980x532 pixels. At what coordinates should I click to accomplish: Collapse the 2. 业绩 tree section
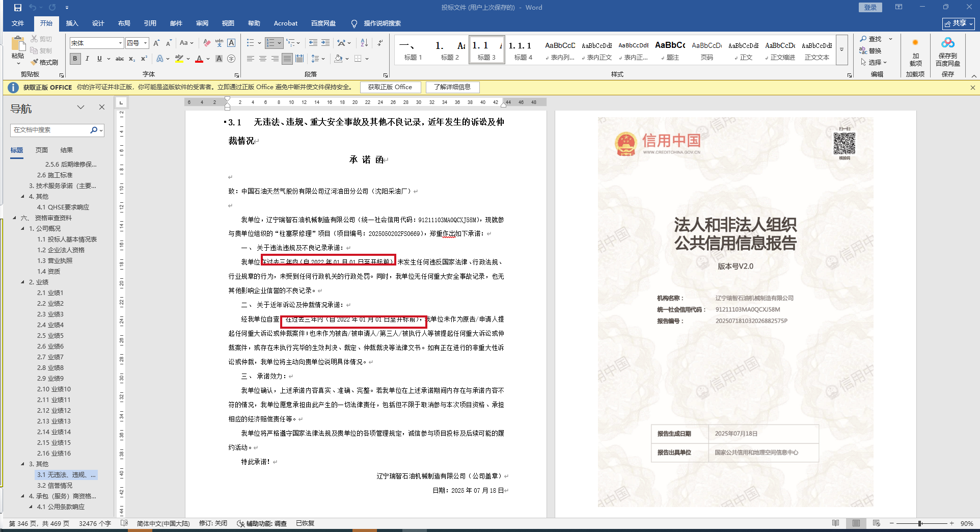click(x=22, y=282)
